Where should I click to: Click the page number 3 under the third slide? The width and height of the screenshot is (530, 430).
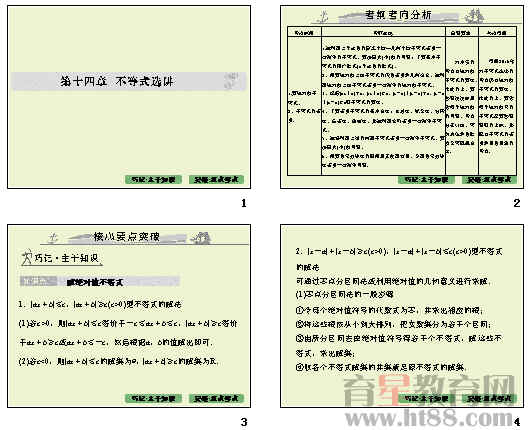click(x=244, y=422)
